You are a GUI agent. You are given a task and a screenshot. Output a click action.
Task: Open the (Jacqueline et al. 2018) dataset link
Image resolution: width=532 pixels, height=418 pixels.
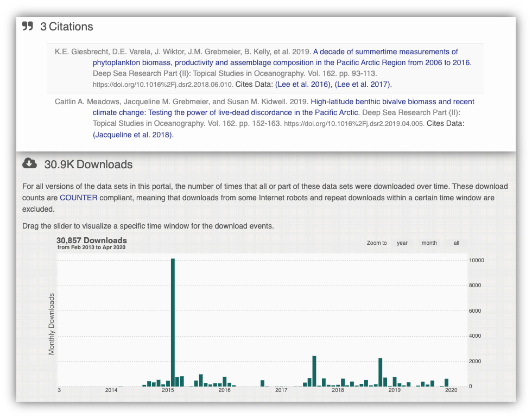[x=133, y=135]
